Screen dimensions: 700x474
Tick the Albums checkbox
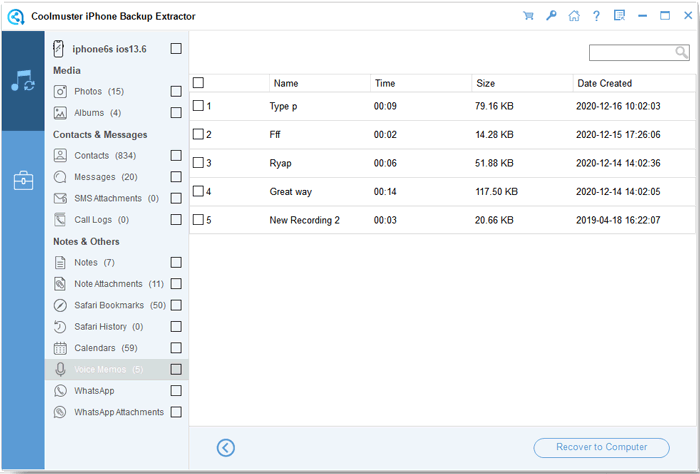coord(176,112)
